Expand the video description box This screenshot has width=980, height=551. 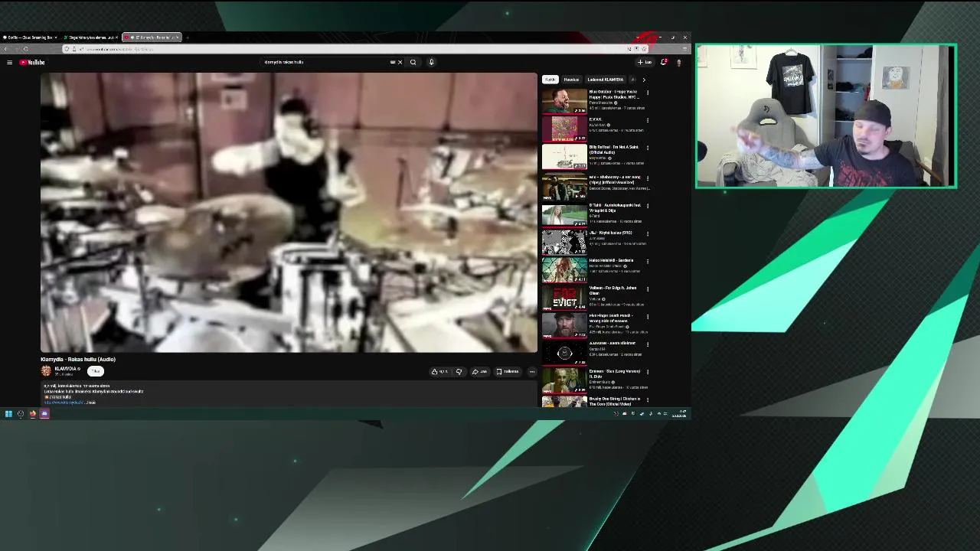289,393
